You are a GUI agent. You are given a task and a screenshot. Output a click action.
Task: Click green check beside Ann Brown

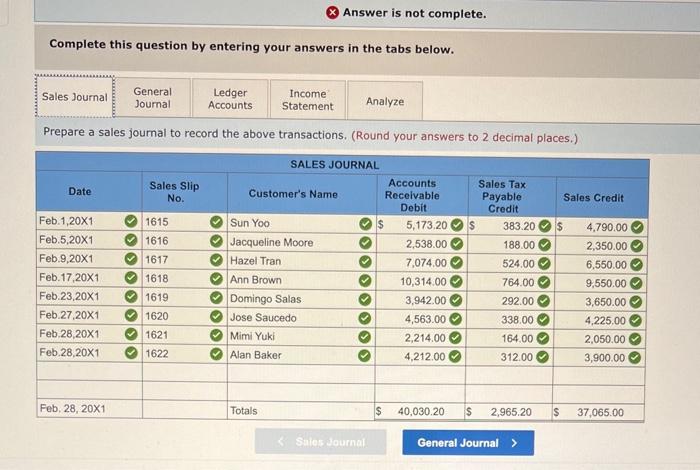pos(365,280)
